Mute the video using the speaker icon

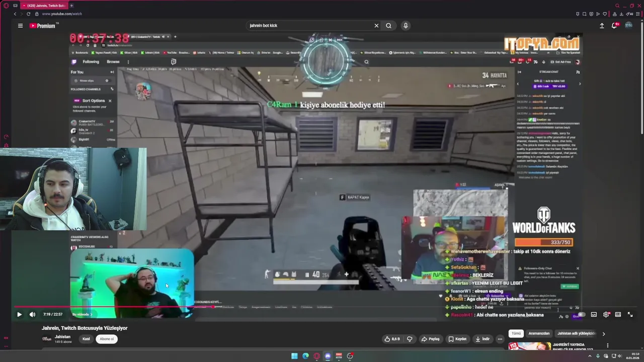pyautogui.click(x=32, y=314)
